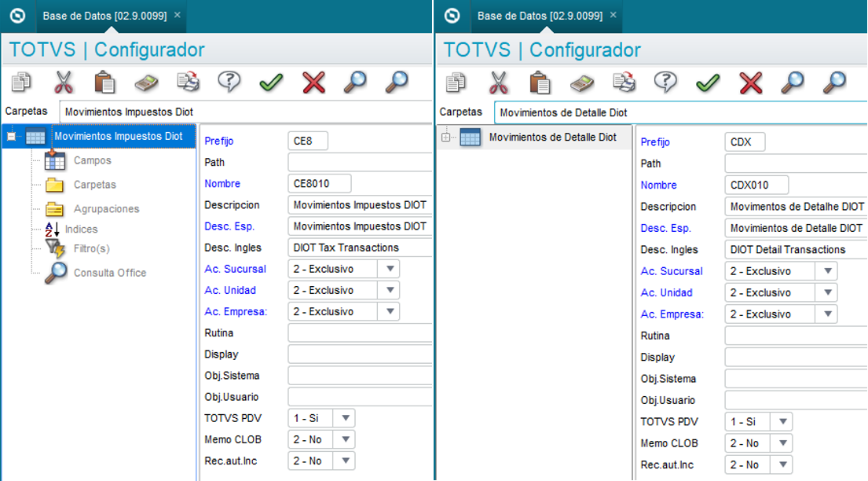Click Display field in left window

(360, 354)
